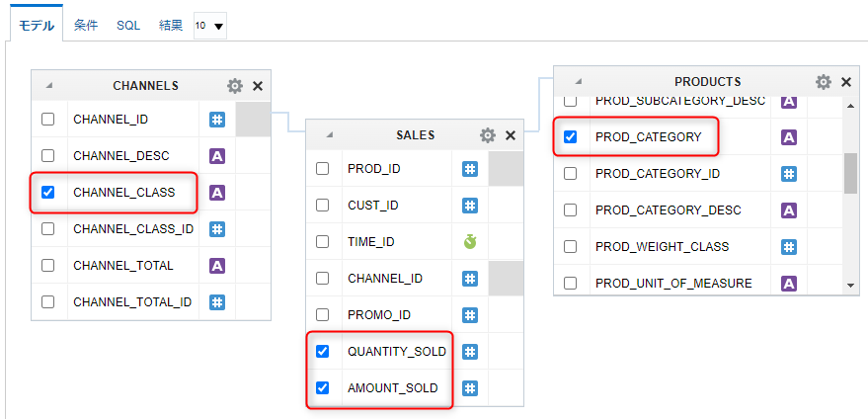
Task: Open the 条件 tab
Action: click(86, 26)
